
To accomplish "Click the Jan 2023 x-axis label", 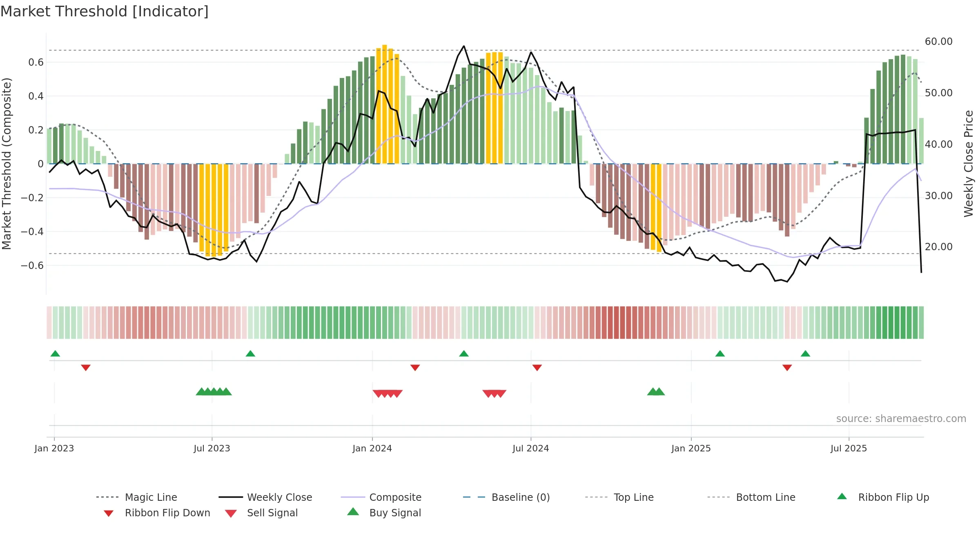I will point(54,449).
